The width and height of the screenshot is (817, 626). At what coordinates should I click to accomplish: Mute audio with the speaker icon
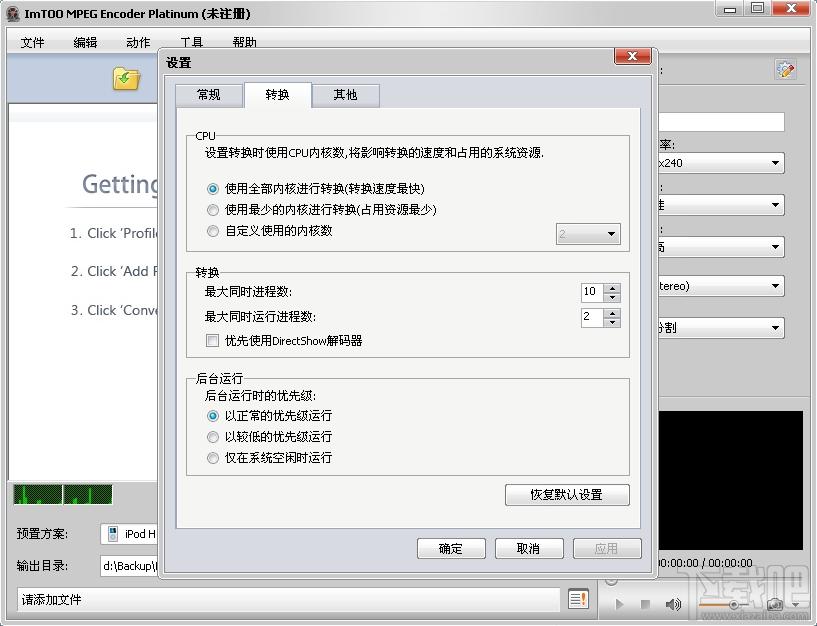click(674, 604)
